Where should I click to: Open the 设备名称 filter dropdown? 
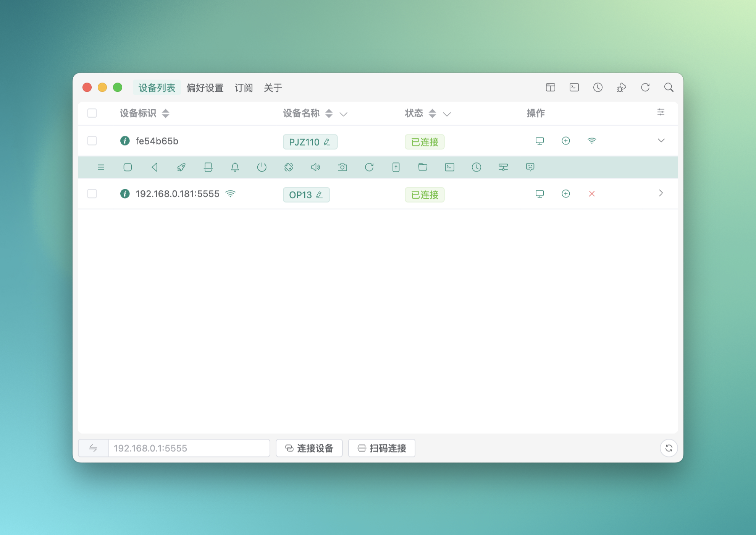click(x=344, y=114)
